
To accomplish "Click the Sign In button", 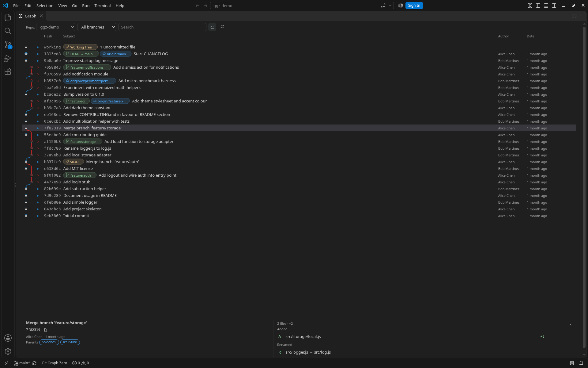I will (x=414, y=6).
